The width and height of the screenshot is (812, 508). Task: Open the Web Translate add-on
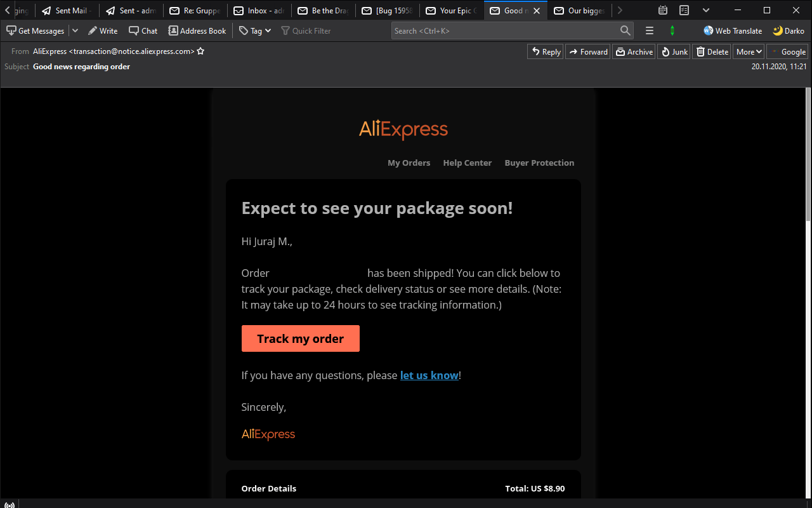click(733, 30)
